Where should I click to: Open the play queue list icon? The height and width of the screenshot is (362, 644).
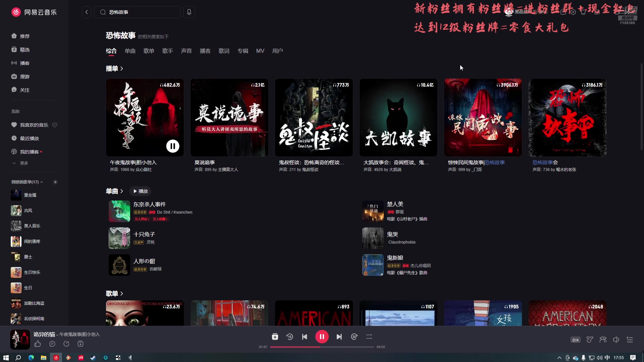630,340
